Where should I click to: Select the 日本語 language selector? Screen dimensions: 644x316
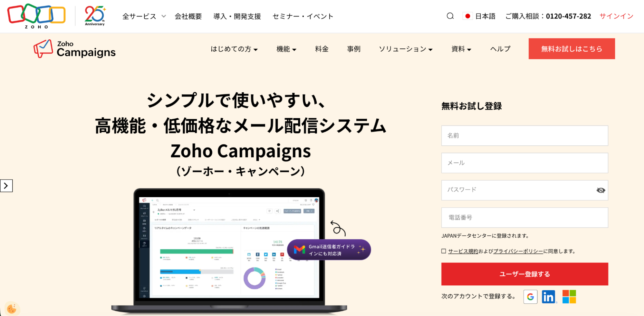coord(479,16)
